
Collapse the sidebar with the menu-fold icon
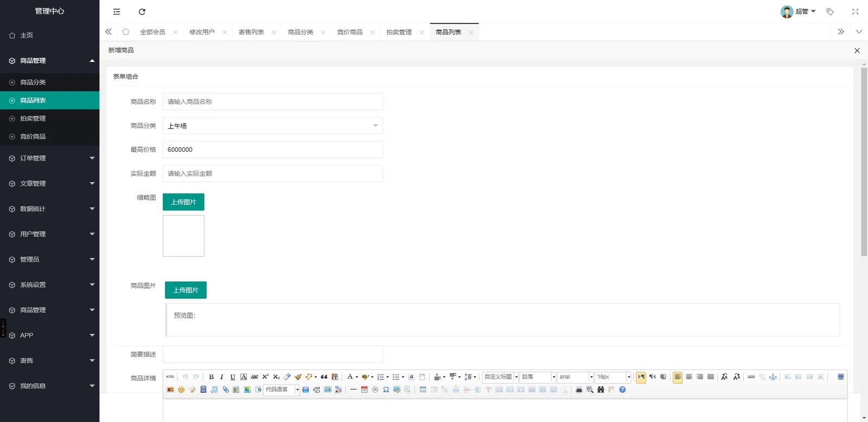pyautogui.click(x=117, y=11)
